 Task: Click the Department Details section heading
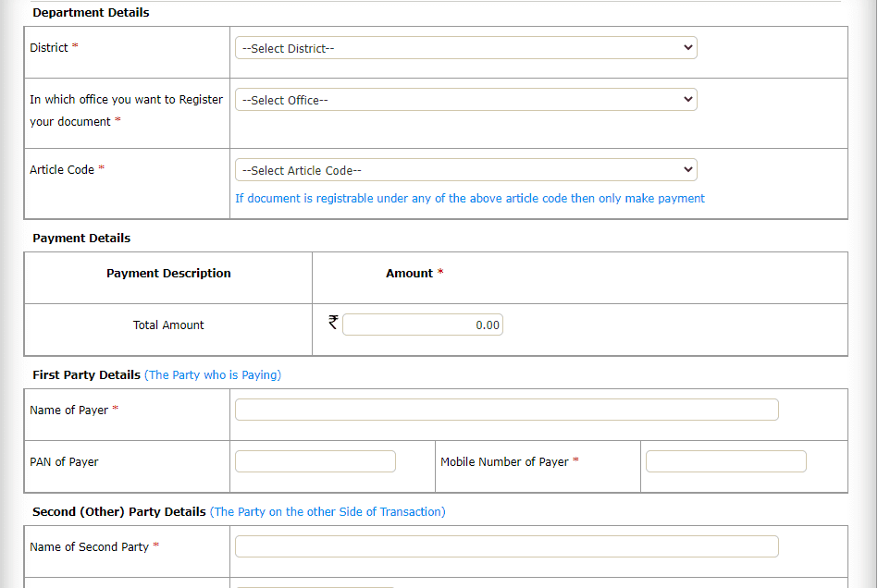point(91,13)
